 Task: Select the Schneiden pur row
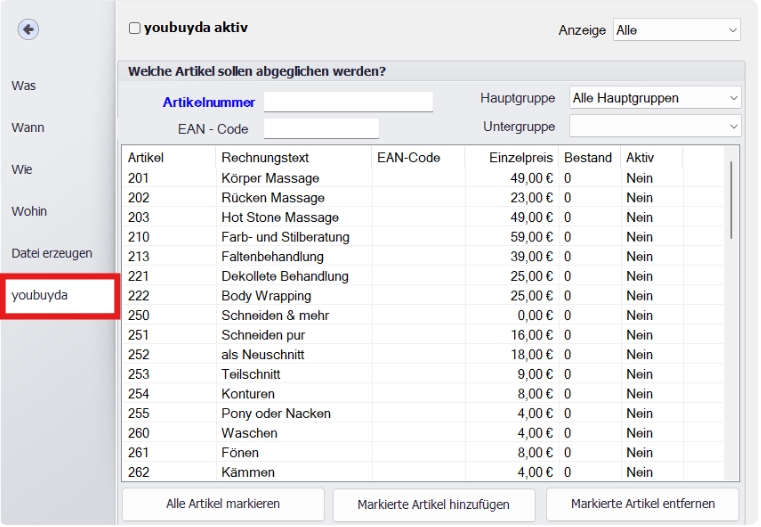point(423,335)
